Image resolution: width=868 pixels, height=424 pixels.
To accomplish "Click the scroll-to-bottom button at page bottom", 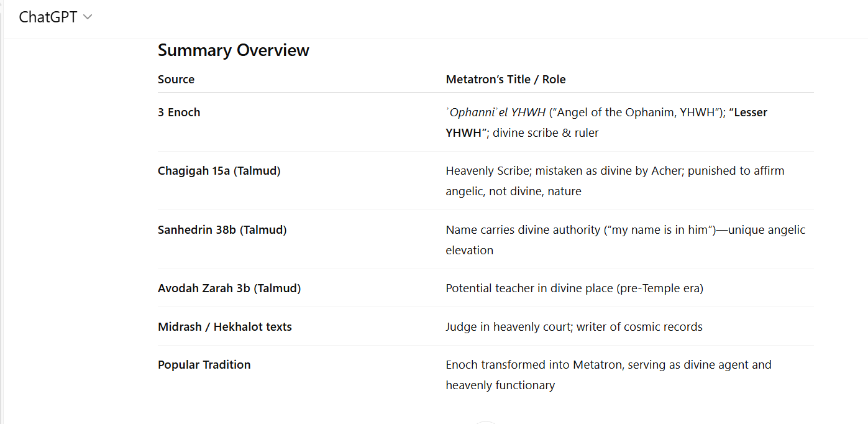I will pos(485,422).
